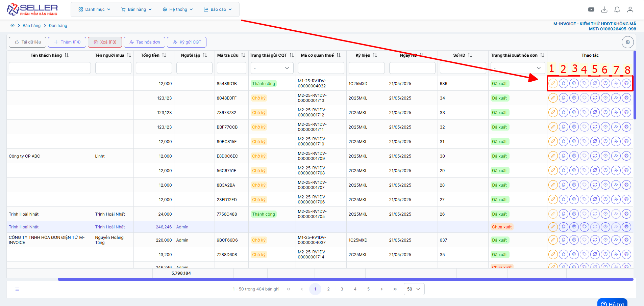Screen dimensions: 644x306
Task: Expand the Bán hàng menu
Action: (137, 9)
